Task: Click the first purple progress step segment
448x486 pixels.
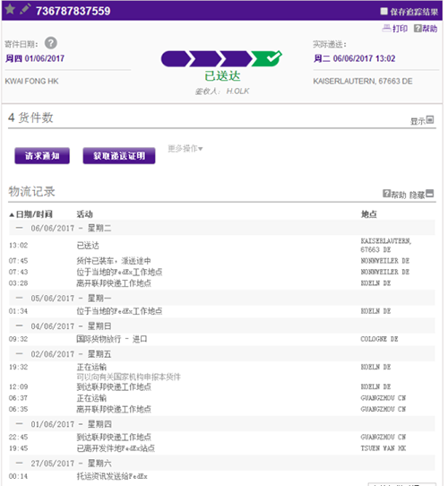Action: (x=176, y=58)
